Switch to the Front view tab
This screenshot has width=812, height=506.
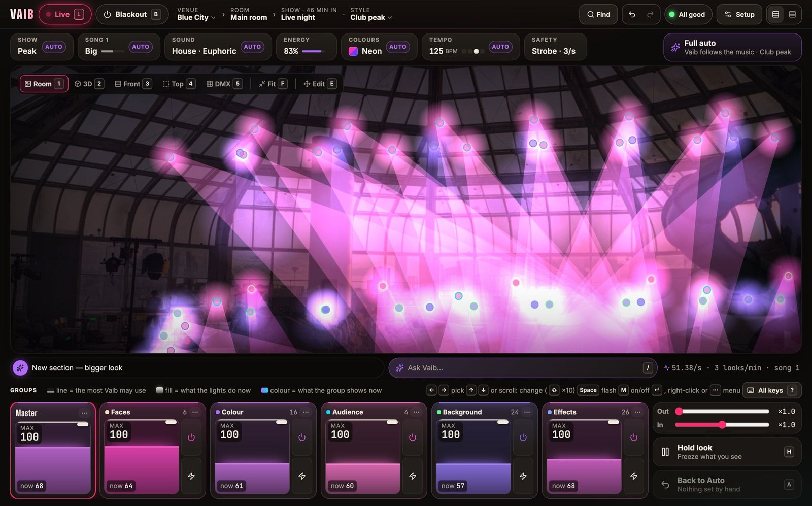132,84
